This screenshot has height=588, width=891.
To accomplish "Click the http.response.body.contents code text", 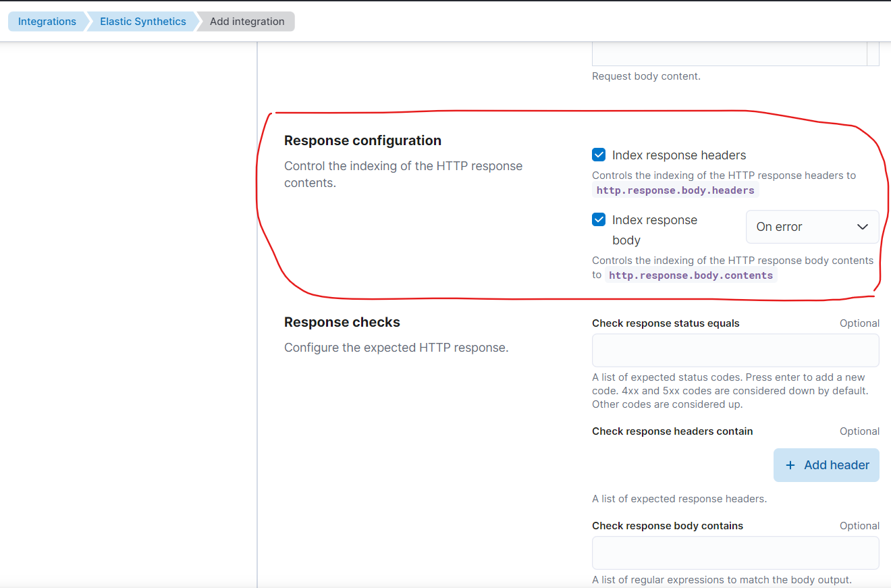I will pos(691,275).
